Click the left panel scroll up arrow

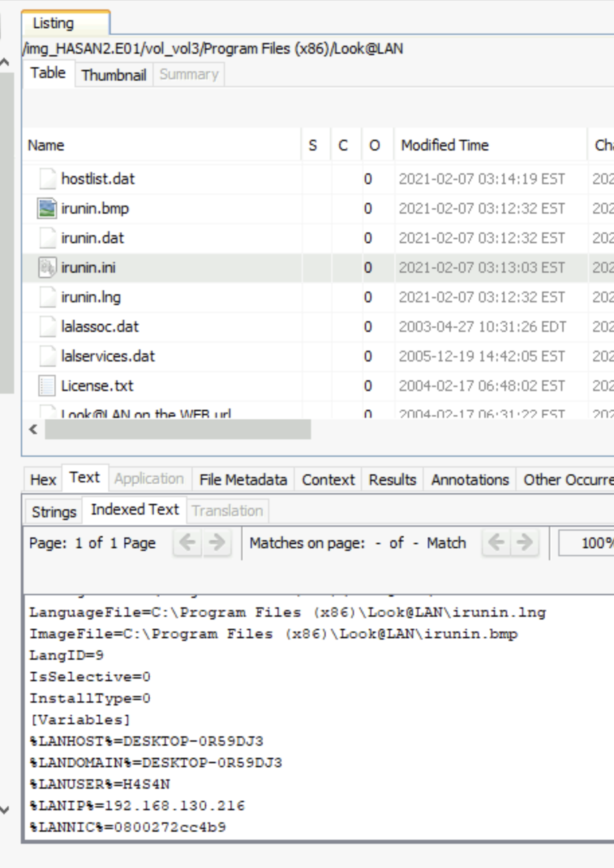click(x=5, y=63)
